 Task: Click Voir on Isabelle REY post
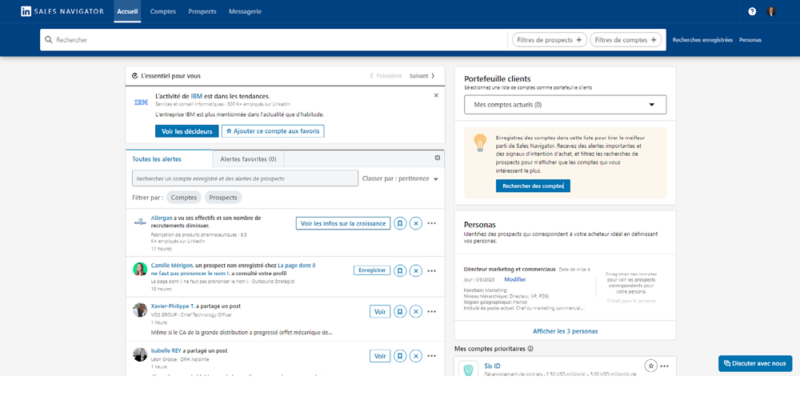point(380,356)
